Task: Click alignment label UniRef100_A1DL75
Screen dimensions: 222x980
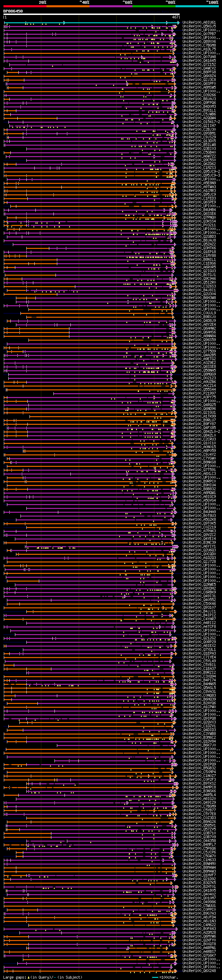Action: click(199, 49)
